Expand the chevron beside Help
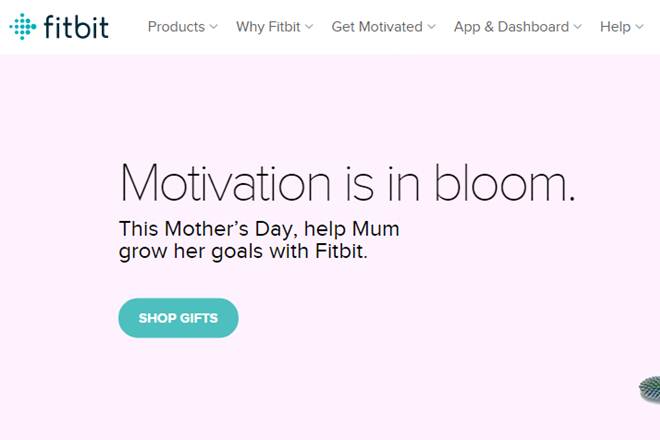The height and width of the screenshot is (440, 660). (x=640, y=27)
